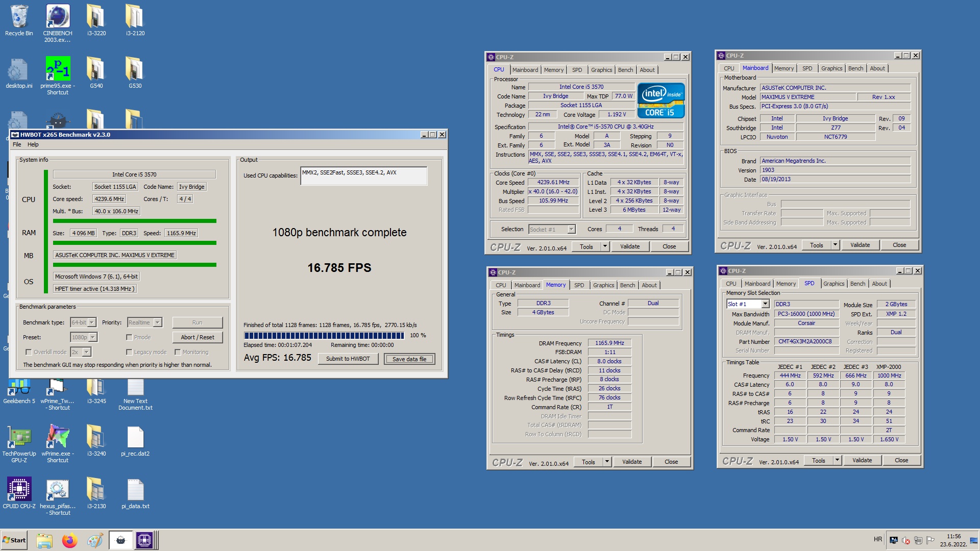The image size is (980, 551).
Task: Click Submit to HWBOT button
Action: pyautogui.click(x=348, y=359)
